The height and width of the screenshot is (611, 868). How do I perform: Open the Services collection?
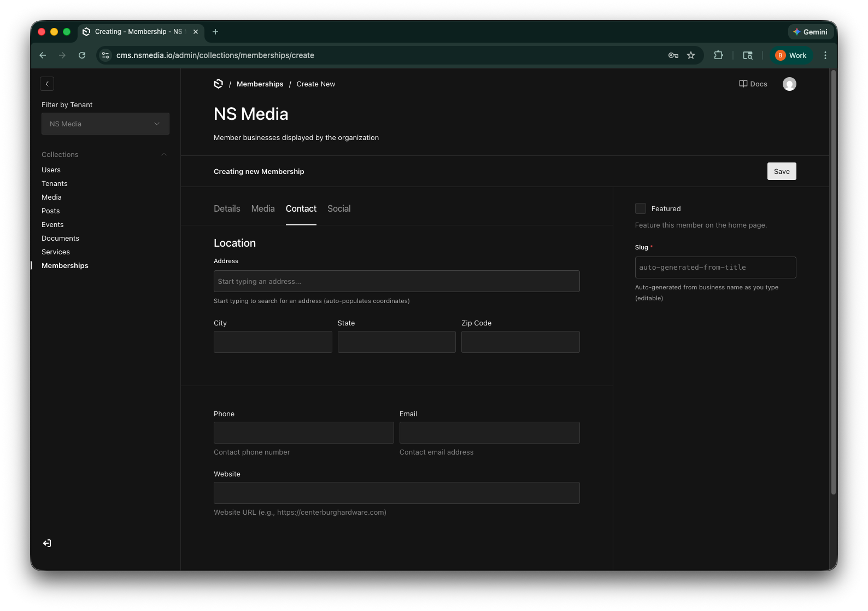point(56,252)
